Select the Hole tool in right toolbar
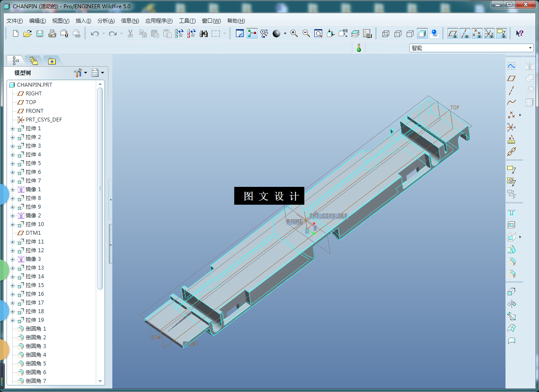539x392 pixels. click(x=512, y=212)
